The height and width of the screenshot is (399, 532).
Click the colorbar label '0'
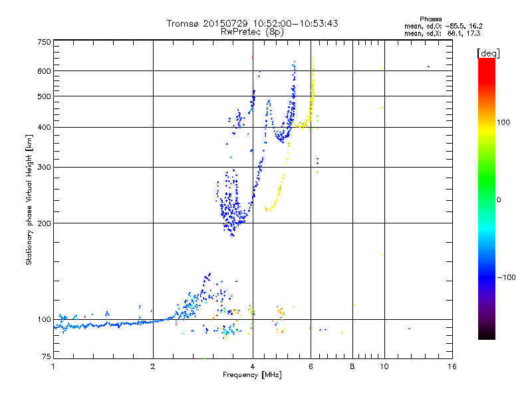click(499, 200)
